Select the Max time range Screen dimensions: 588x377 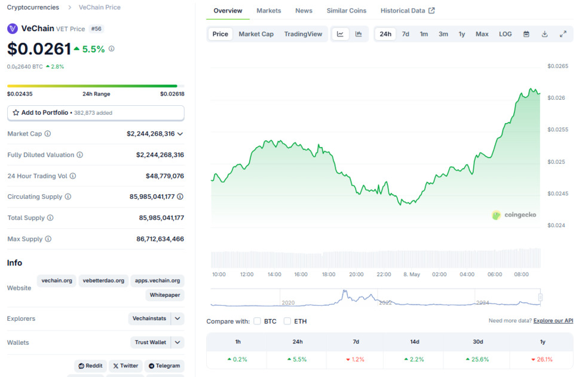point(482,34)
